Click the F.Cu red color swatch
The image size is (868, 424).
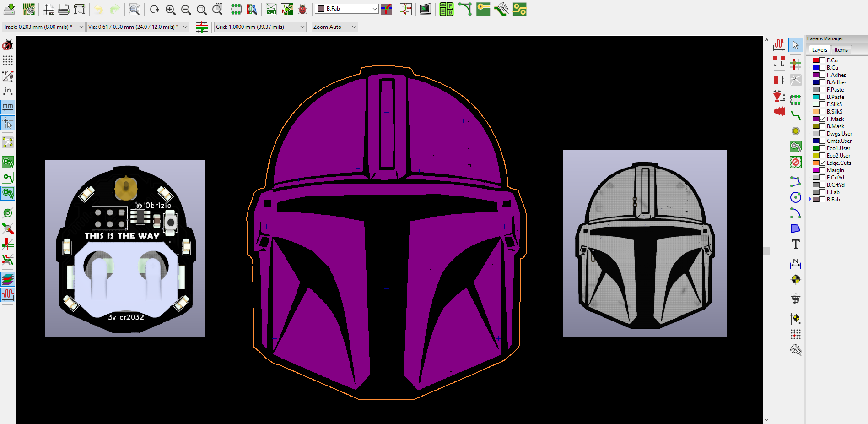(816, 60)
